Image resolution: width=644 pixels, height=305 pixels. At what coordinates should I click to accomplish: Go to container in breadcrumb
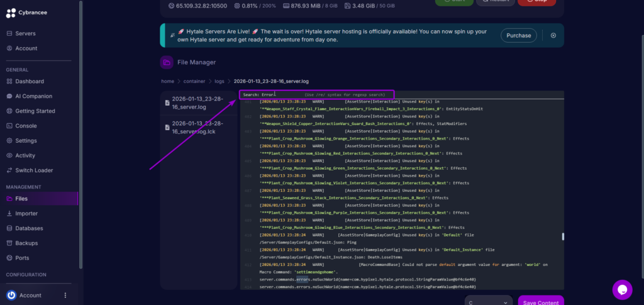pos(194,81)
